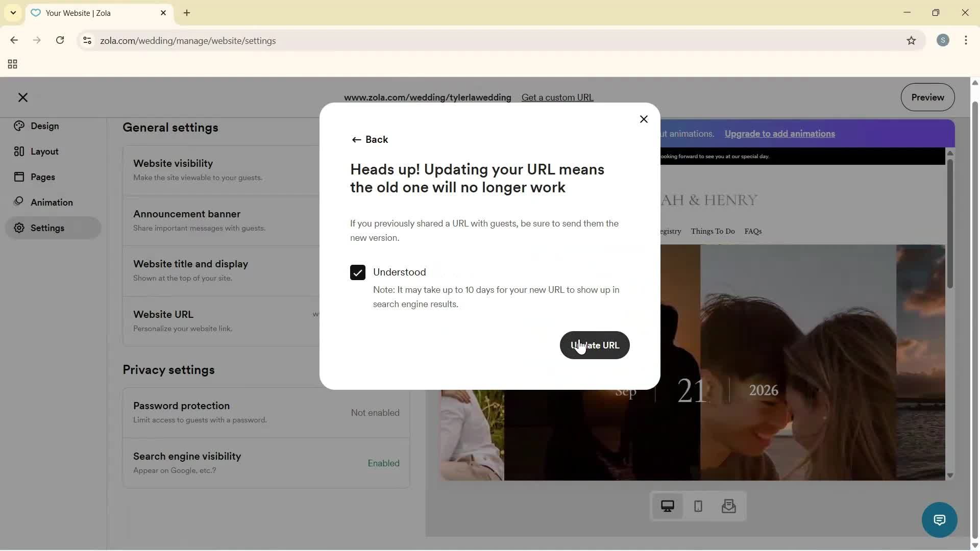
Task: Open the Get a custom URL link
Action: [557, 97]
